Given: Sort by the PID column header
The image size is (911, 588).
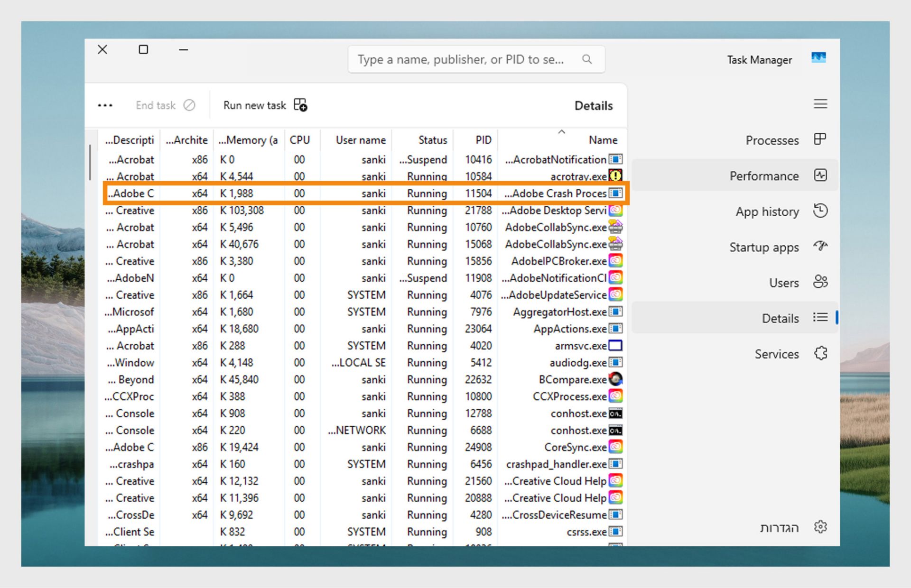Looking at the screenshot, I should [x=483, y=140].
